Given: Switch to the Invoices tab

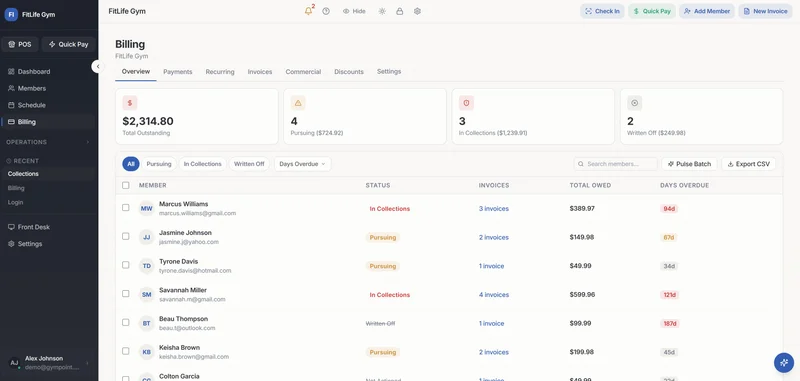Looking at the screenshot, I should tap(260, 72).
